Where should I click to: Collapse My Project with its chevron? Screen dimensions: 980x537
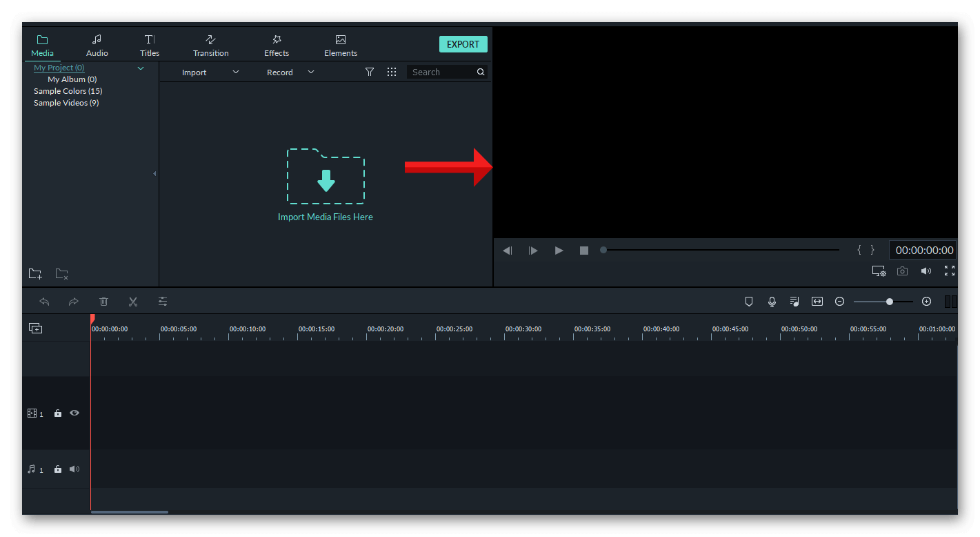pos(141,68)
